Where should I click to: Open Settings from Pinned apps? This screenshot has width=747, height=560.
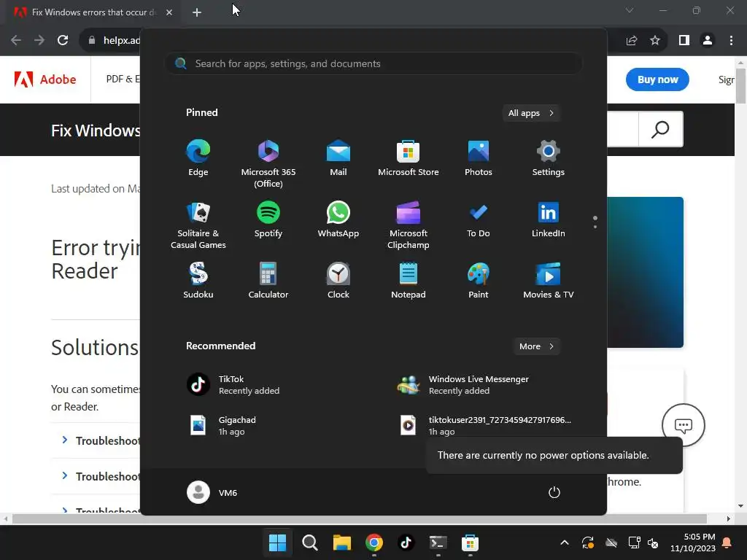549,158
